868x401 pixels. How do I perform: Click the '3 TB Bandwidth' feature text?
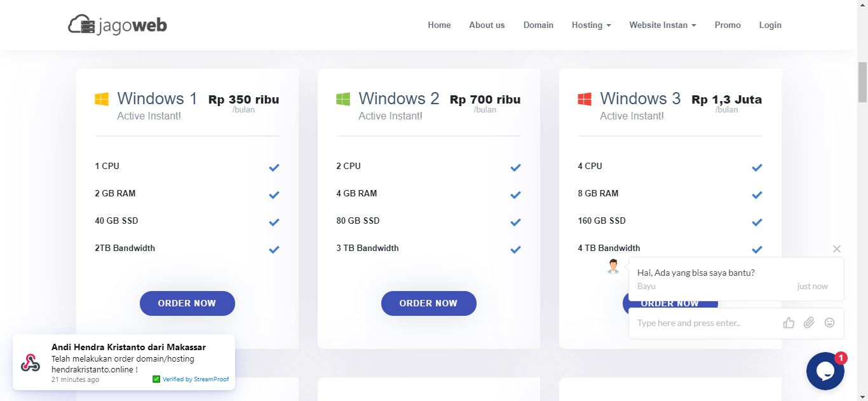(367, 248)
